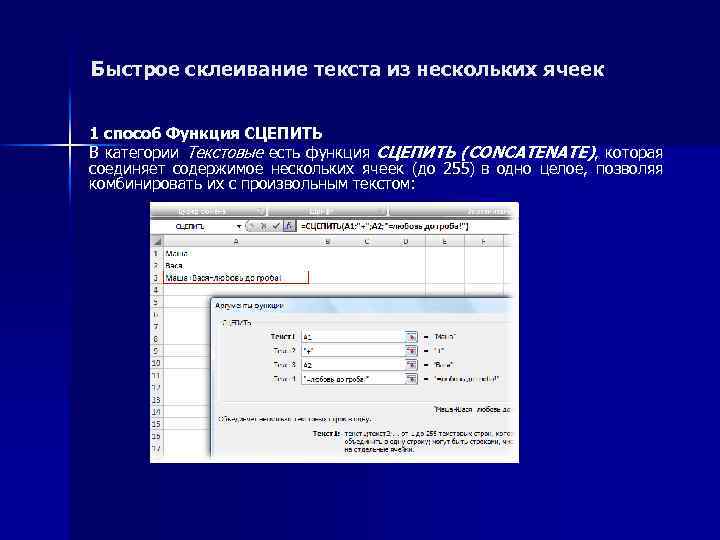Screen dimensions: 720x540
Task: Select row 1 header
Action: coord(156,253)
